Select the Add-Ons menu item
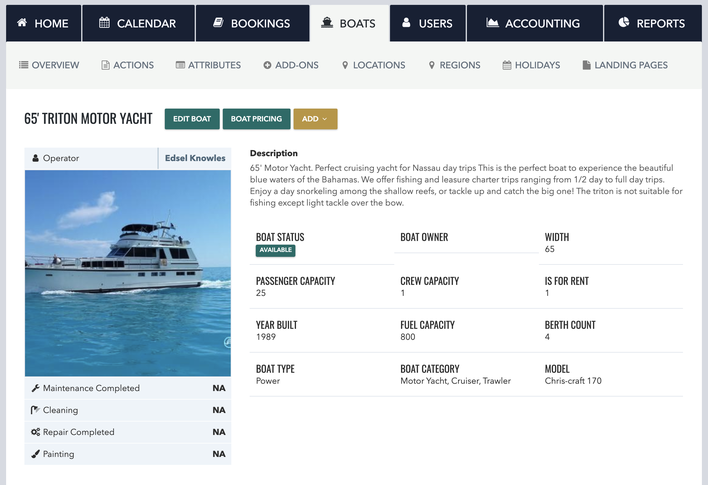This screenshot has width=708, height=485. (x=291, y=65)
